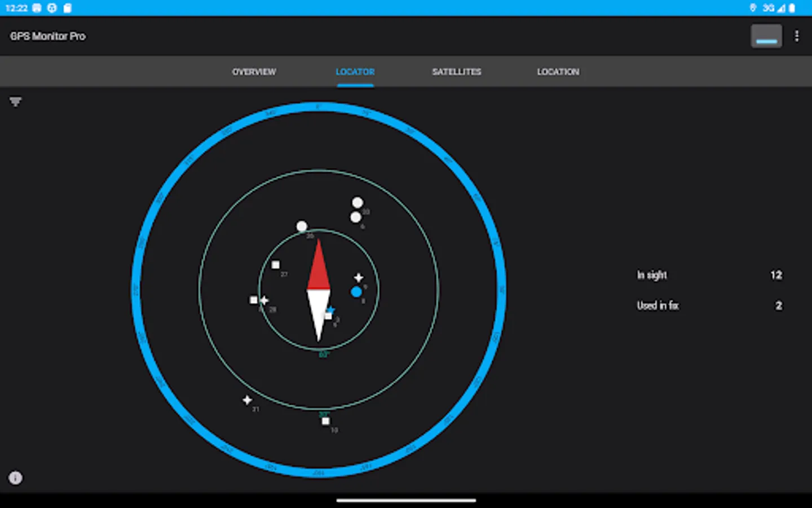
Task: Tap the white circle satellite on inner ring
Action: pyautogui.click(x=302, y=226)
